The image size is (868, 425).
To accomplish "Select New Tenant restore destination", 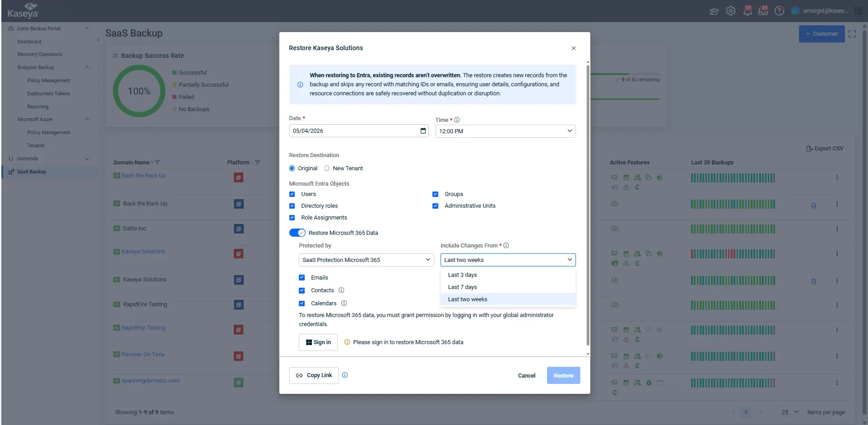I will pos(327,168).
